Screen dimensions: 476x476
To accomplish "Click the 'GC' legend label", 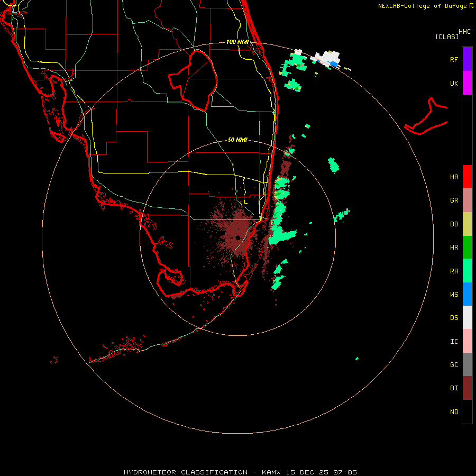I will click(x=454, y=365).
